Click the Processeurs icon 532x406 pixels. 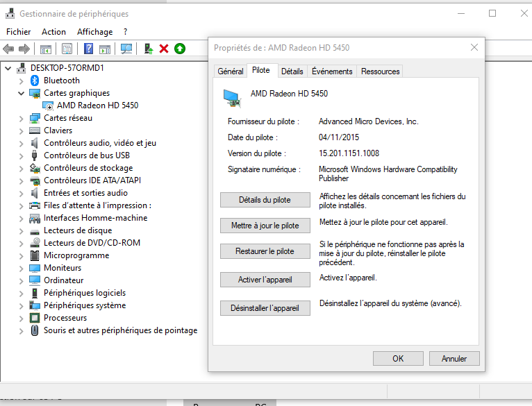[x=35, y=318]
